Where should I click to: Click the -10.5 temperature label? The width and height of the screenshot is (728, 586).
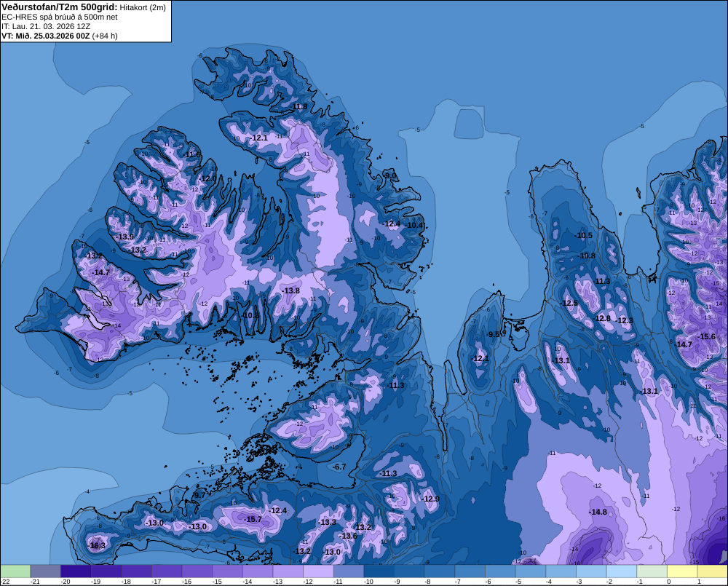coord(584,235)
